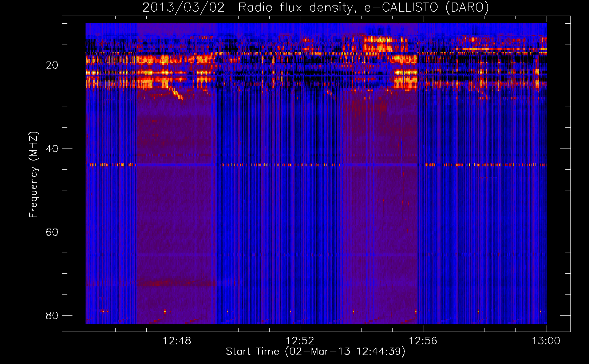Click the 60 MHz frequency tick label
The width and height of the screenshot is (589, 364).
tap(52, 232)
